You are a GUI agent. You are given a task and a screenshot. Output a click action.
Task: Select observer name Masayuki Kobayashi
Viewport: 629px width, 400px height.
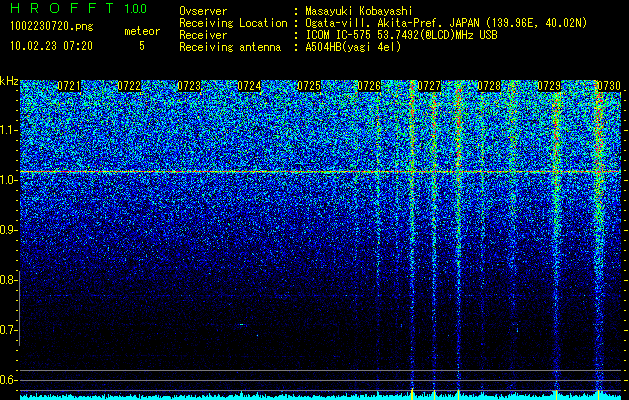tap(359, 11)
